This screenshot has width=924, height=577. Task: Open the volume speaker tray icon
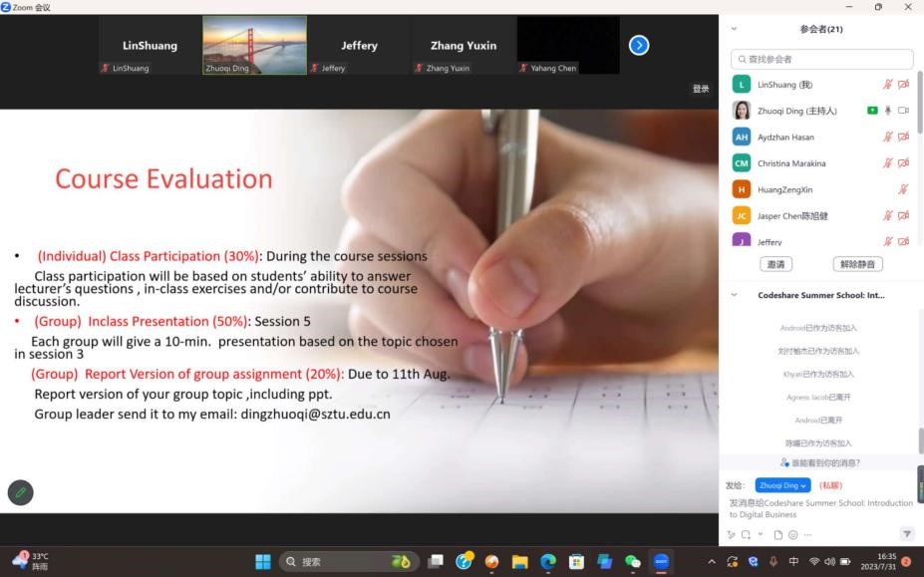[x=829, y=562]
